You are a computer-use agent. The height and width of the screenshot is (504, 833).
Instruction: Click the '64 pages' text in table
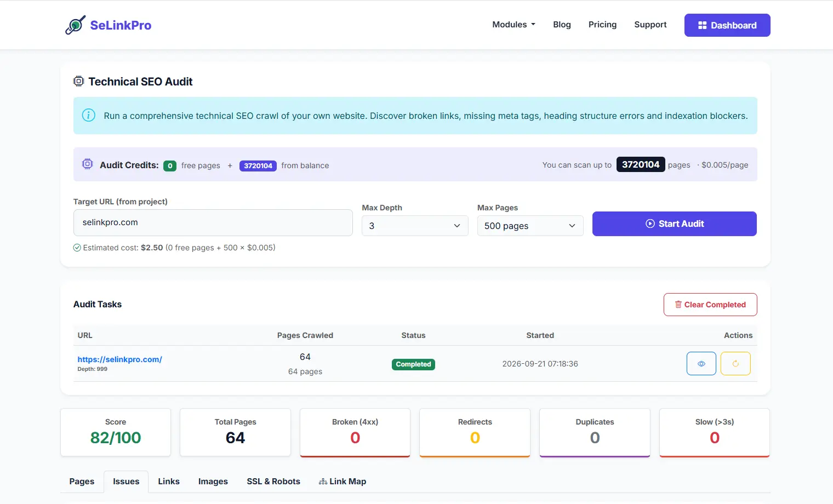[305, 371]
